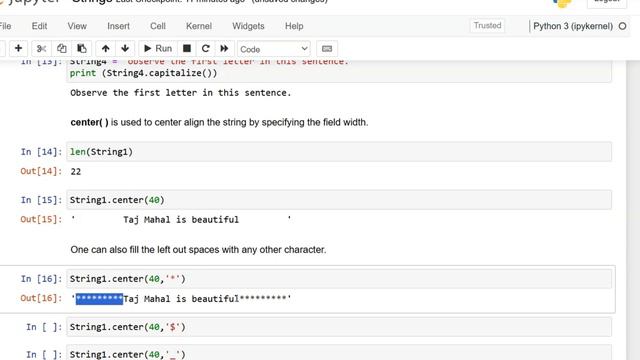Open the cell type Code dropdown
640x360 pixels.
coord(274,49)
